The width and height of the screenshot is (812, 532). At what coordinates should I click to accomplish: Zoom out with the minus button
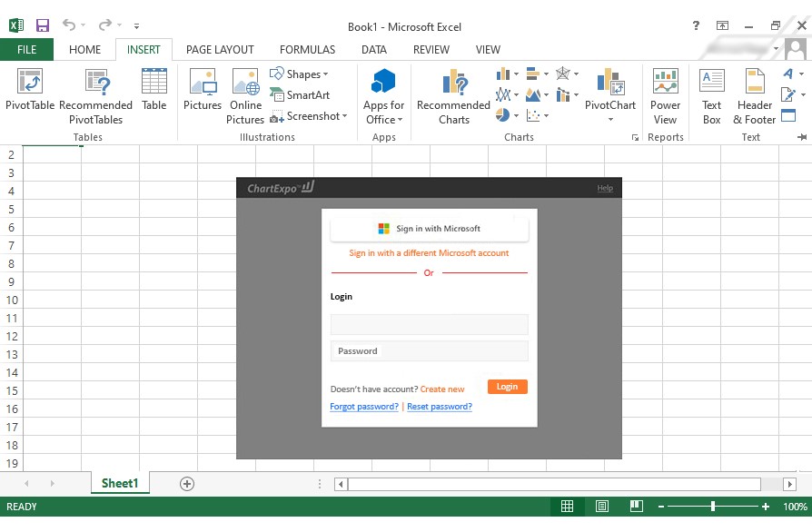point(661,507)
